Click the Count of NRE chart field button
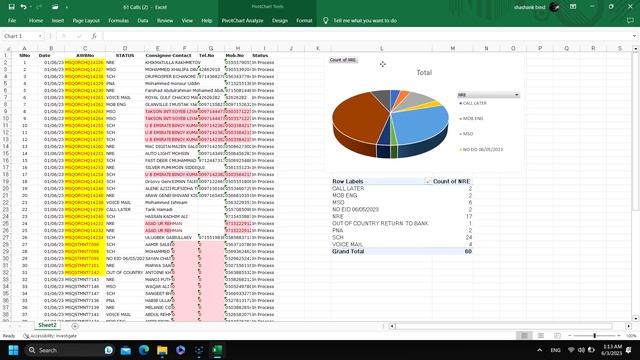The image size is (640, 360). (x=343, y=60)
